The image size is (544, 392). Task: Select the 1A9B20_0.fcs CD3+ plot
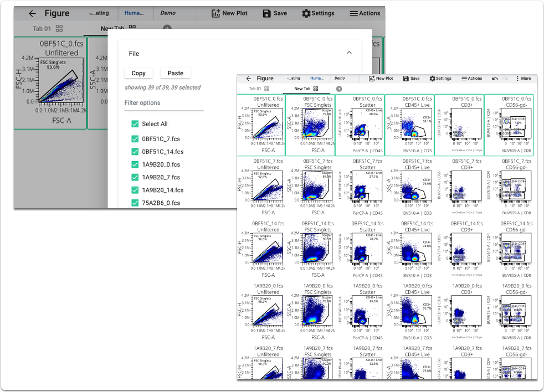460,312
